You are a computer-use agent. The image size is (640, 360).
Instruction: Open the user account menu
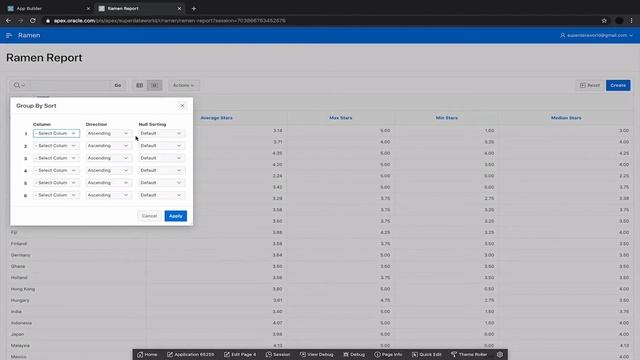pos(596,36)
